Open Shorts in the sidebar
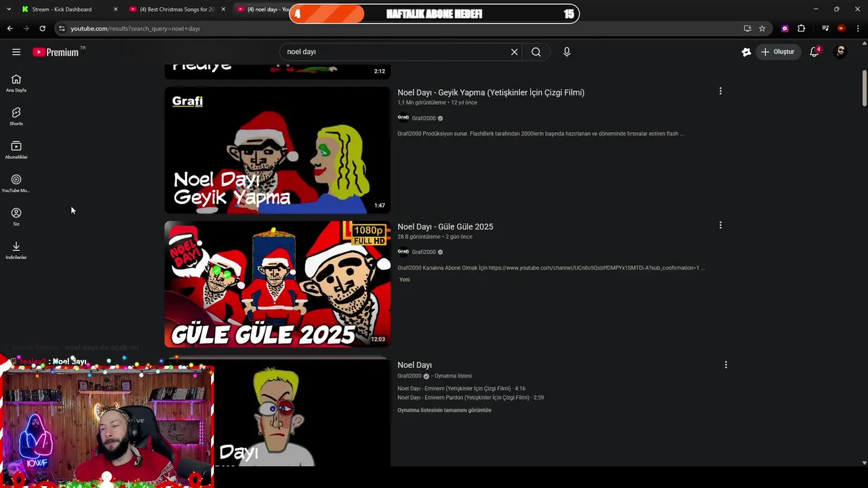The width and height of the screenshot is (868, 488). click(x=16, y=117)
